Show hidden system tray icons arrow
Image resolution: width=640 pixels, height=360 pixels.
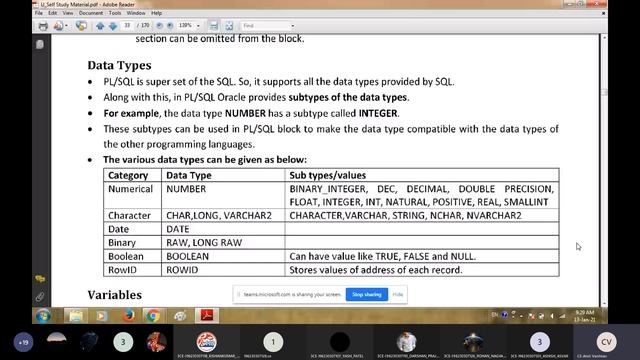pyautogui.click(x=521, y=316)
